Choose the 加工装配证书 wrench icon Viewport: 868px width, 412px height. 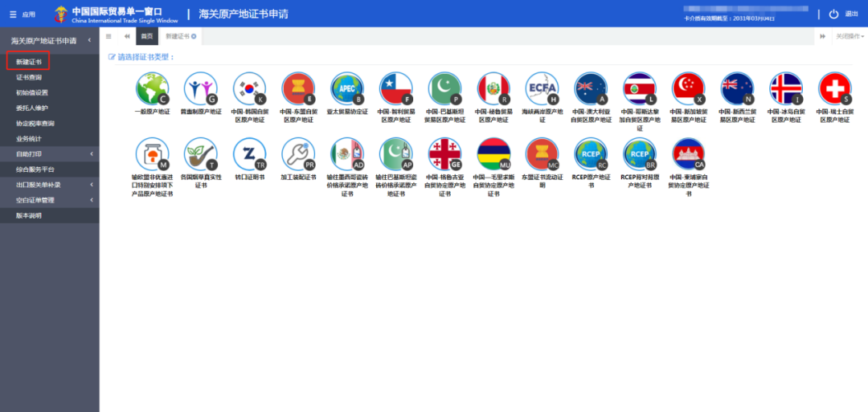click(x=298, y=153)
